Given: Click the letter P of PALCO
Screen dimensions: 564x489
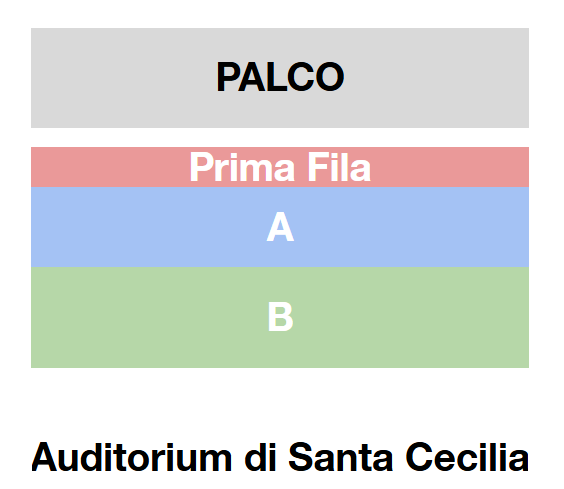Looking at the screenshot, I should [x=228, y=77].
